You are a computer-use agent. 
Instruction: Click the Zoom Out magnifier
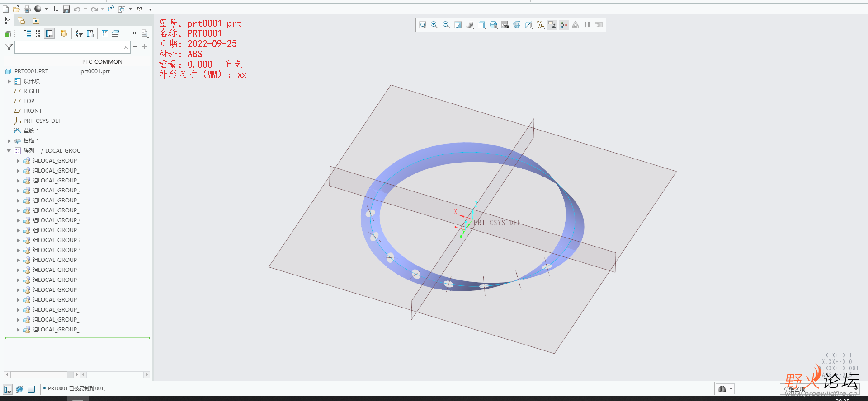click(446, 25)
